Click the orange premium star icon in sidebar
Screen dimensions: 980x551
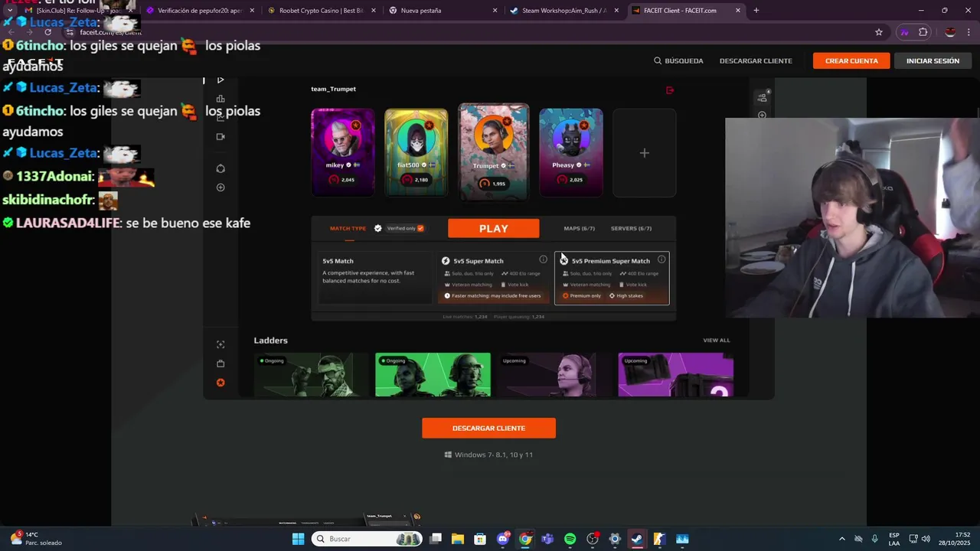tap(220, 383)
